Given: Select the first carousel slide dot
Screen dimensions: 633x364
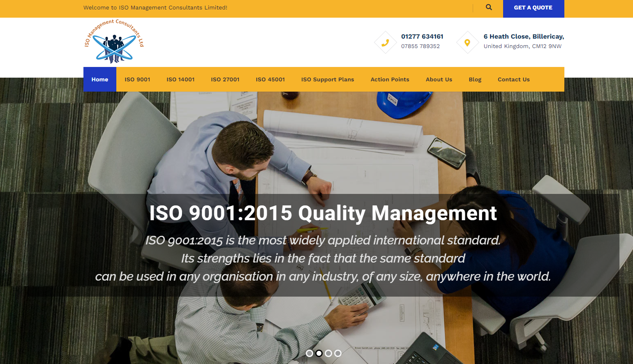Looking at the screenshot, I should click(309, 353).
